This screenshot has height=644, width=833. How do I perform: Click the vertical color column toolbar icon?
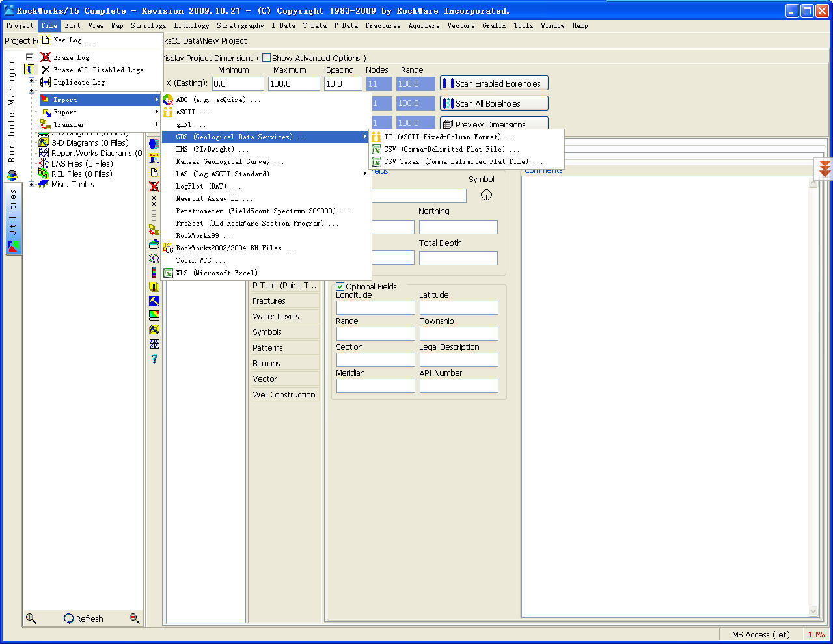[154, 273]
